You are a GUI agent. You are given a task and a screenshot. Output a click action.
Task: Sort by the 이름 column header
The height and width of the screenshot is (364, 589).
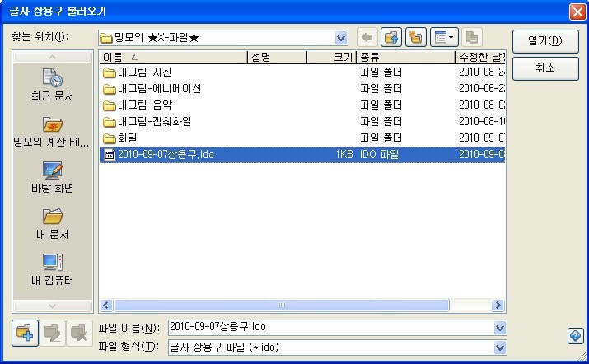[173, 57]
